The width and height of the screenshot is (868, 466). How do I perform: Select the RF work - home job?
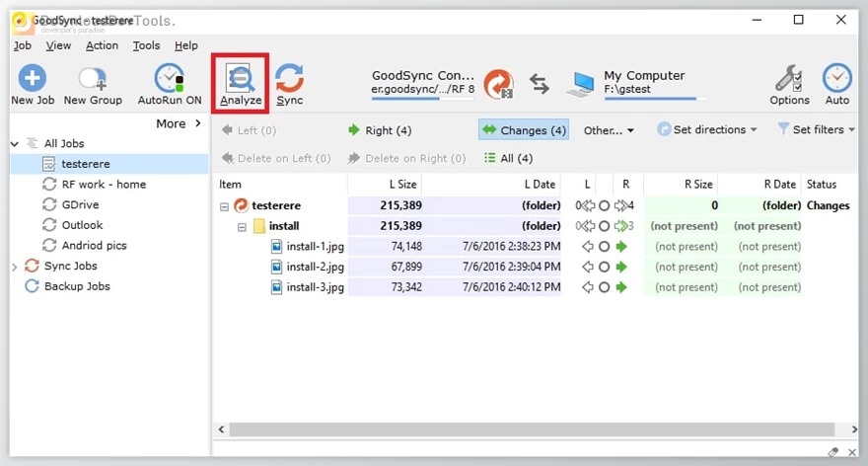[x=104, y=185]
